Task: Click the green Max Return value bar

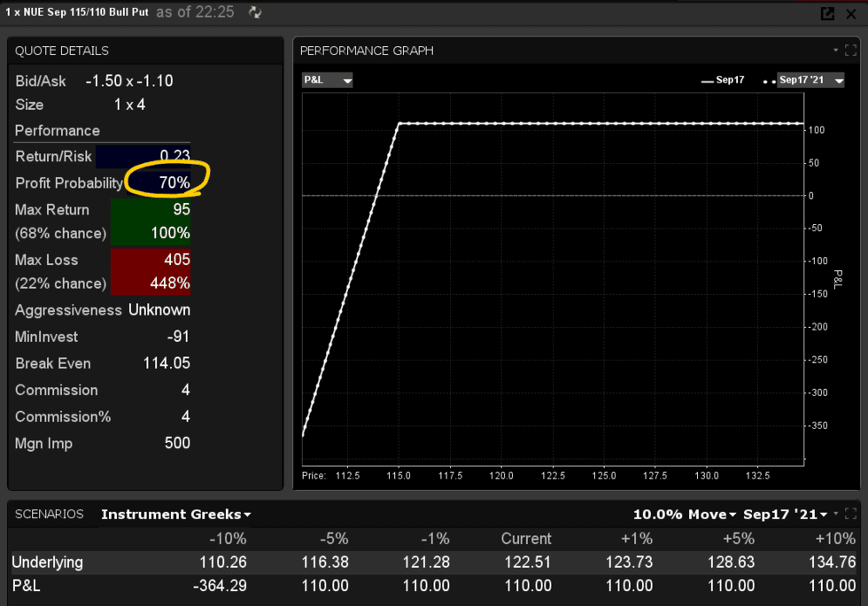Action: tap(150, 221)
